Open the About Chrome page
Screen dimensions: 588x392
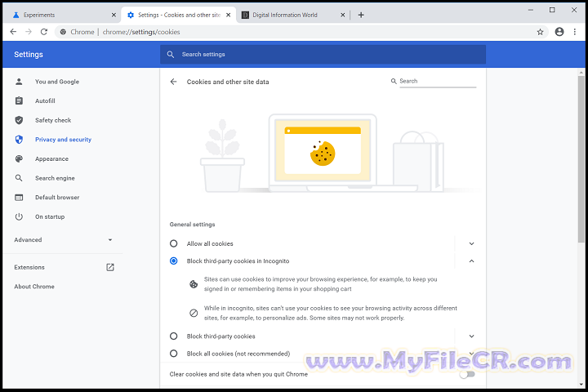click(34, 286)
